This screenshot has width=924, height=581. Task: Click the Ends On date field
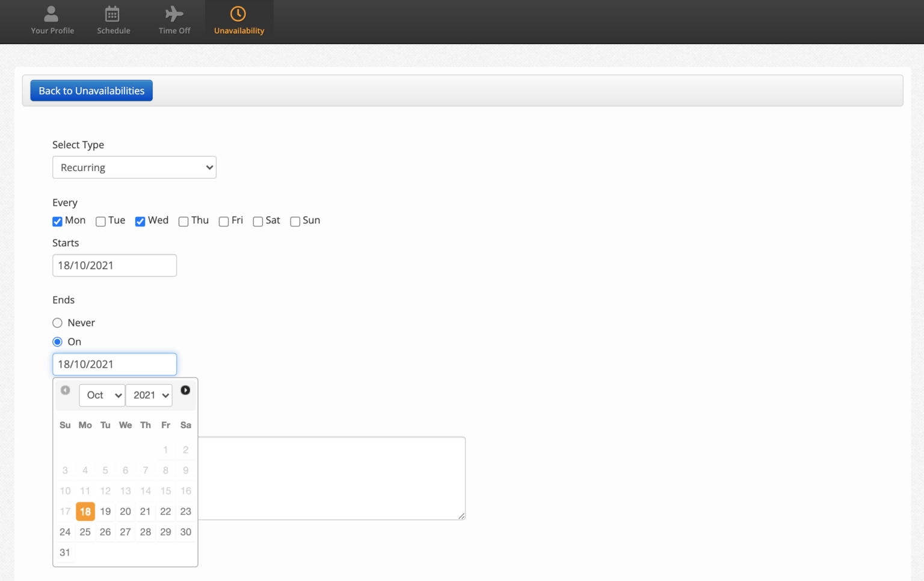pos(114,364)
